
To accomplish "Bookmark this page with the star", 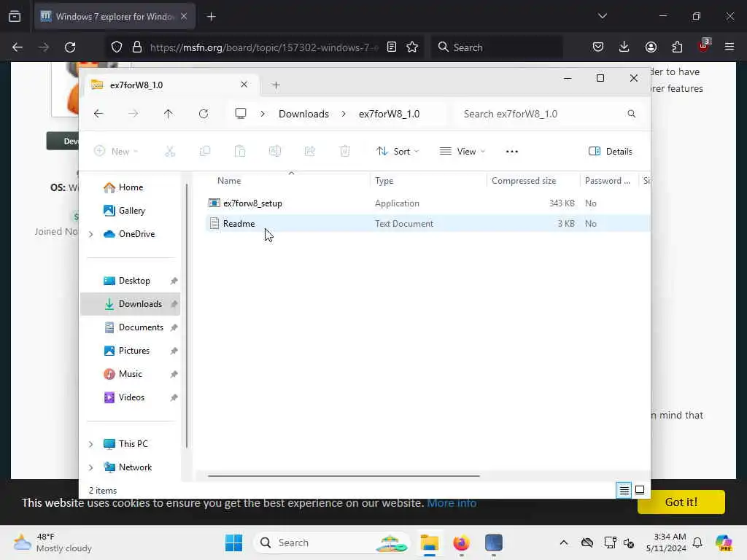I will 412,47.
